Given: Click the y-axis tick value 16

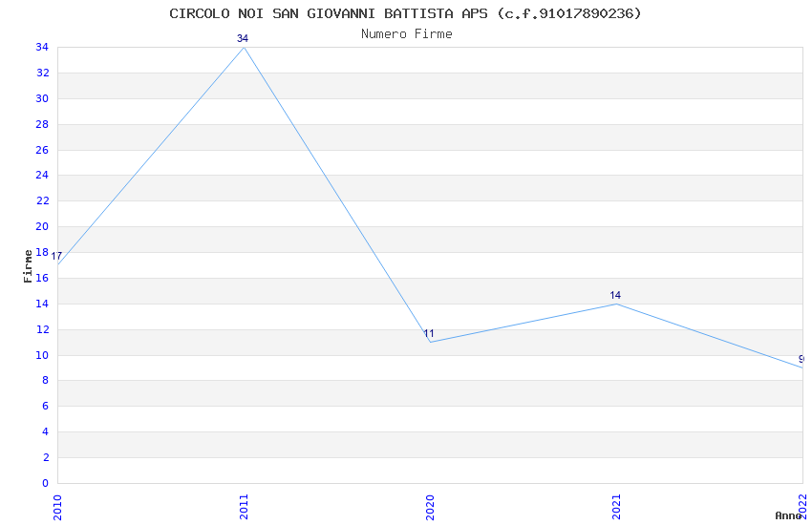Looking at the screenshot, I should click(x=42, y=278).
